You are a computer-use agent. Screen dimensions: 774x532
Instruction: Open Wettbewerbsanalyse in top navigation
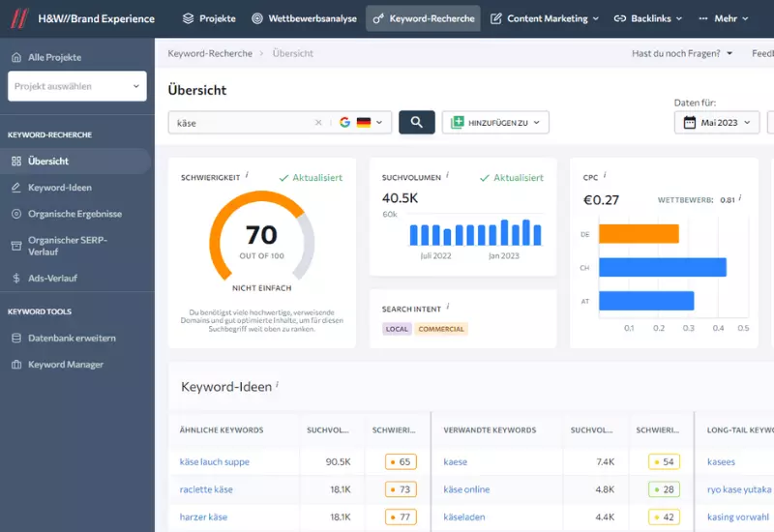[304, 18]
